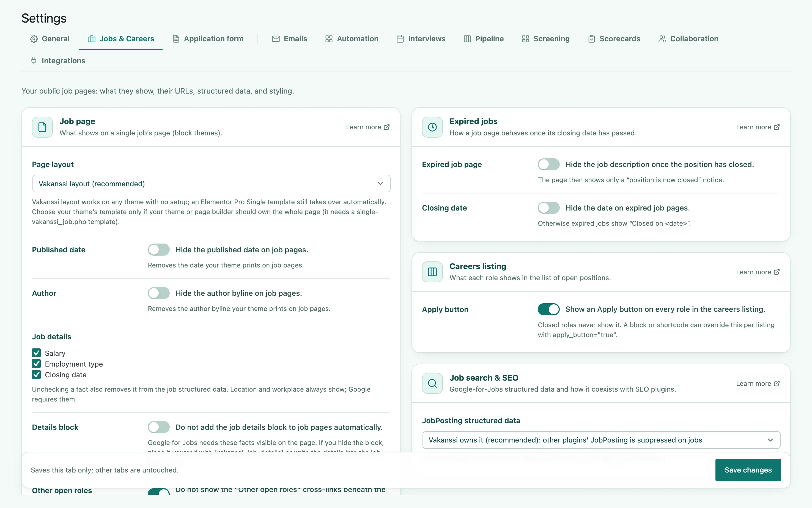Click the Careers listing columns icon
The image size is (812, 508).
pyautogui.click(x=432, y=272)
